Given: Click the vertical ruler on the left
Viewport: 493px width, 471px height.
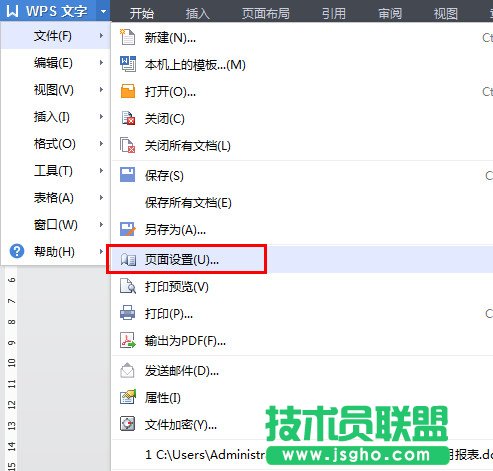Looking at the screenshot, I should [11, 368].
